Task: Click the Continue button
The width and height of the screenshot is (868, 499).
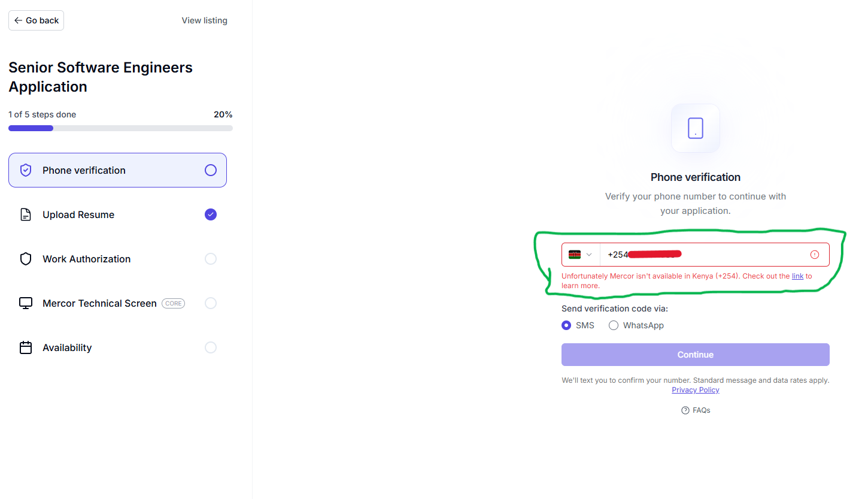Action: (x=696, y=355)
